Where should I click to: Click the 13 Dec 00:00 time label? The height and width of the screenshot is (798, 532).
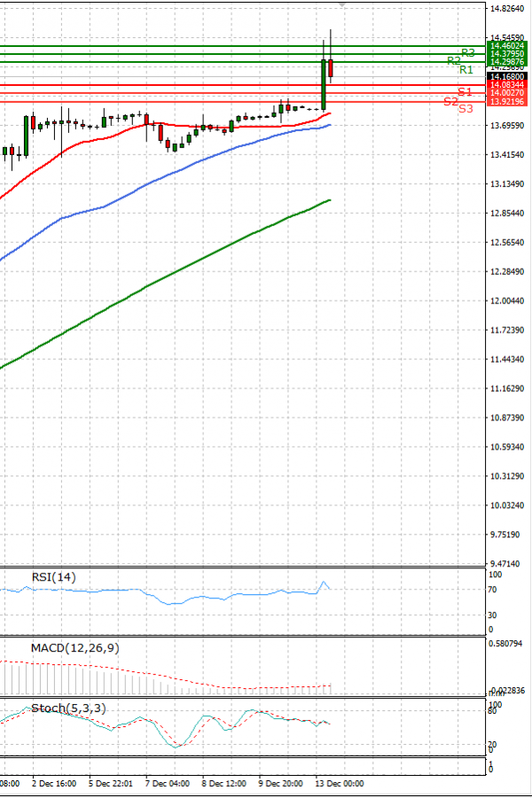(x=338, y=783)
